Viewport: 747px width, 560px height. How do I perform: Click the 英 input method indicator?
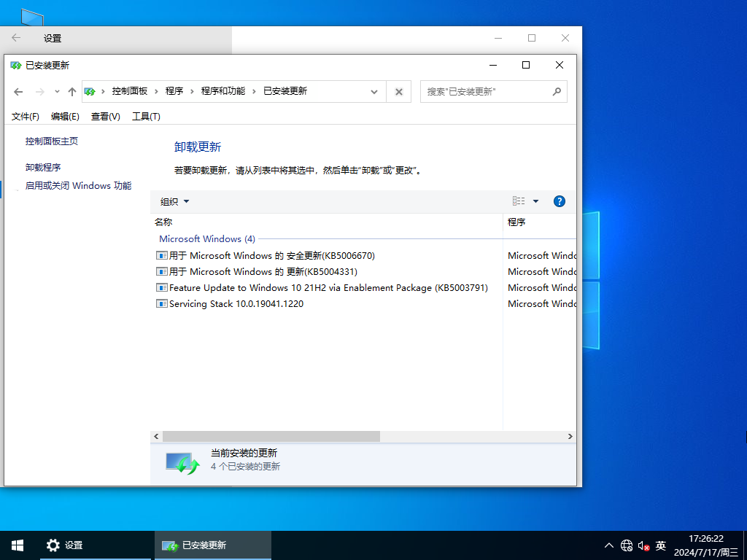point(660,545)
